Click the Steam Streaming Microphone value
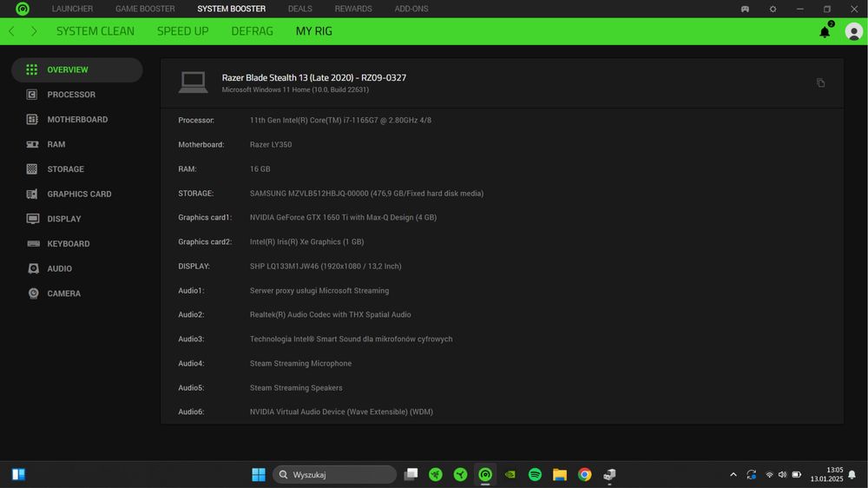 pyautogui.click(x=300, y=363)
